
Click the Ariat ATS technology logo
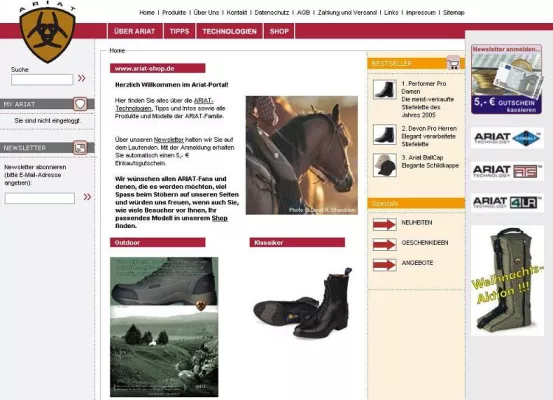click(x=507, y=171)
